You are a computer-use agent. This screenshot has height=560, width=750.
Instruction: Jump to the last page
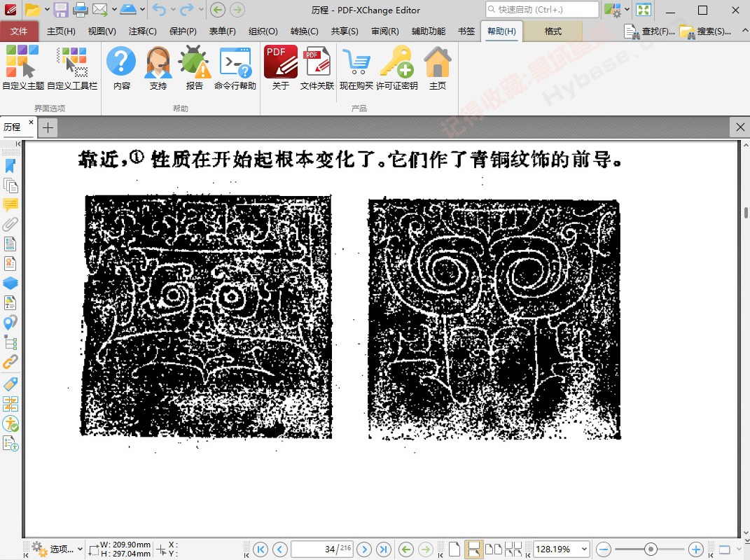pyautogui.click(x=384, y=549)
